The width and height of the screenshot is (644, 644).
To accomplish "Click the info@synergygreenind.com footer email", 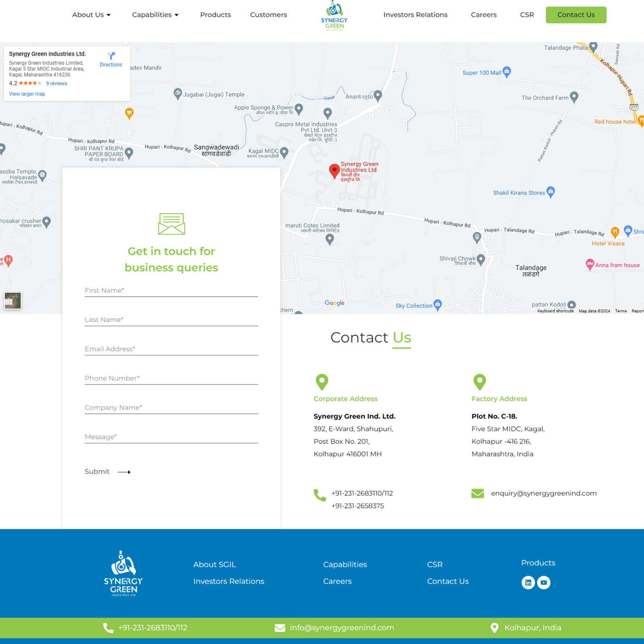I will [x=342, y=628].
